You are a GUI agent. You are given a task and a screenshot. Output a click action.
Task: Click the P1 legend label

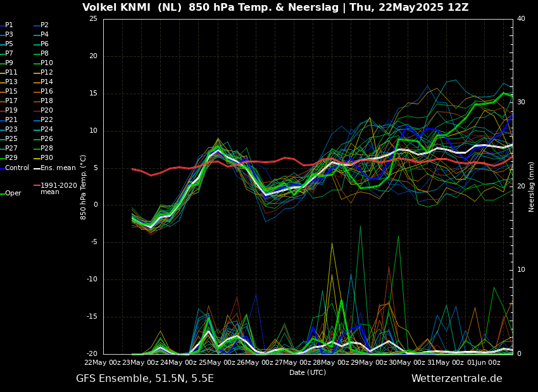pyautogui.click(x=9, y=25)
